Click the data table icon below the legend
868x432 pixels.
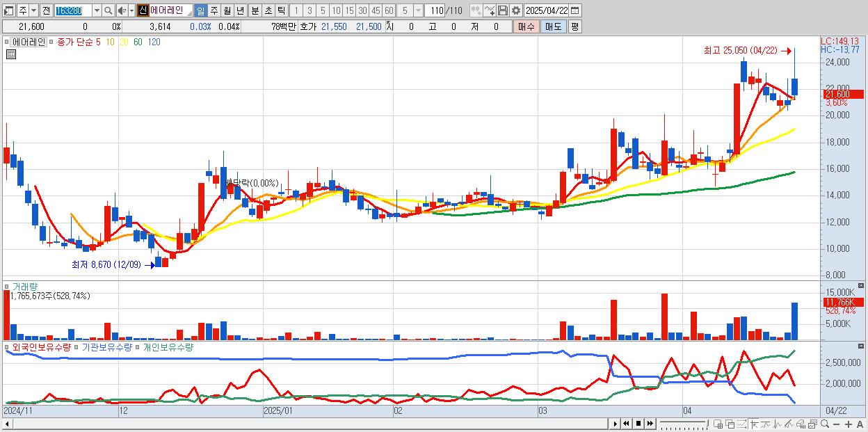10,54
